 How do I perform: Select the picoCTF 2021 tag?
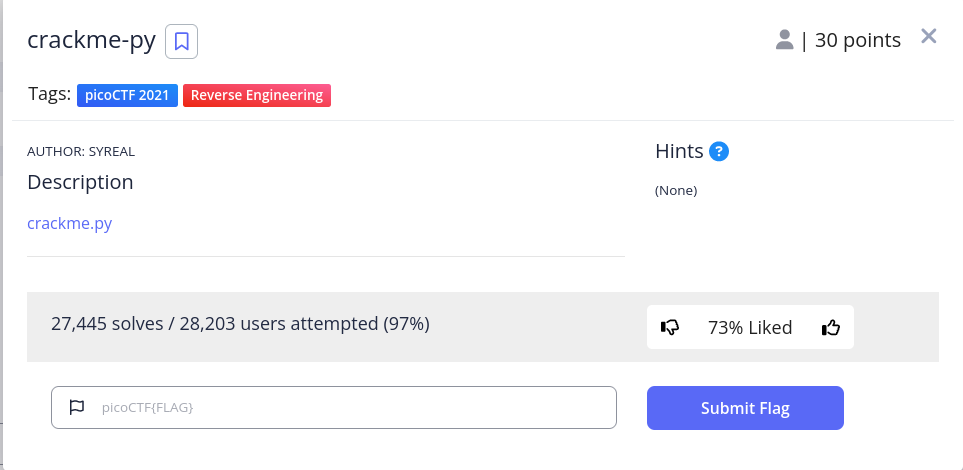pyautogui.click(x=127, y=95)
